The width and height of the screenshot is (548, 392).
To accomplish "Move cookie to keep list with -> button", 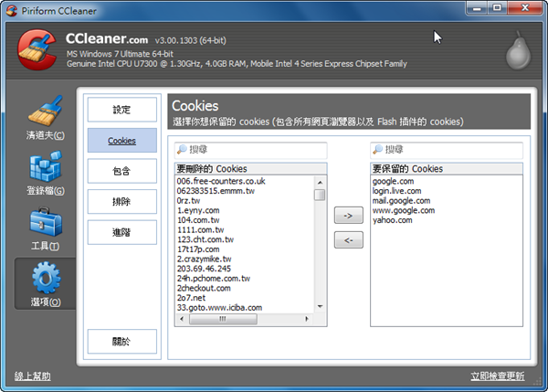I will (348, 216).
